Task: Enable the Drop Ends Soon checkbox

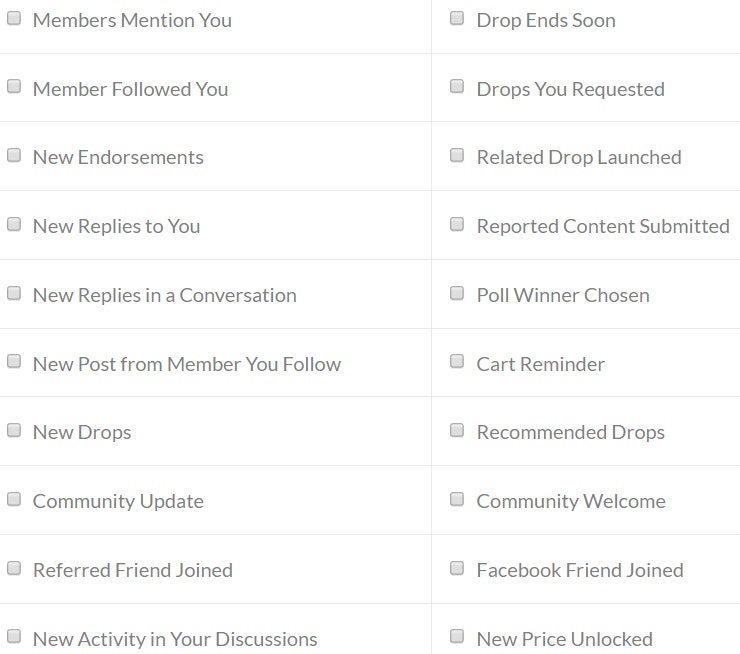Action: click(x=457, y=18)
